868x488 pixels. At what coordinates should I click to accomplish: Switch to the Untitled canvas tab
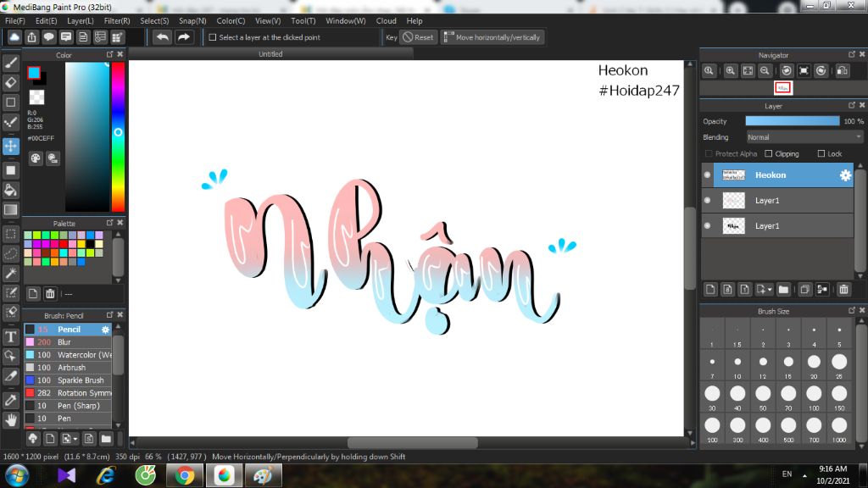point(270,53)
